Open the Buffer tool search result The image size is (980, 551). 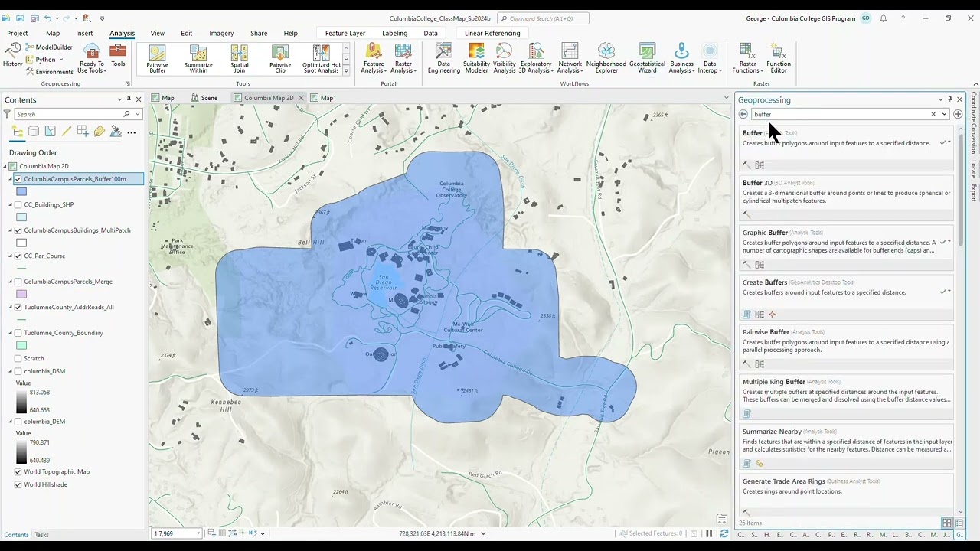[x=846, y=148]
